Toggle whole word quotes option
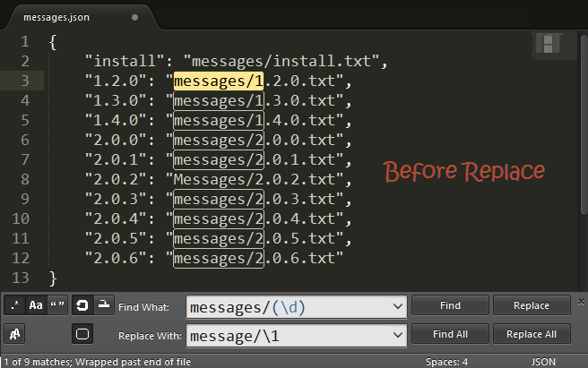Screen dimensions: 588x368 (57, 305)
